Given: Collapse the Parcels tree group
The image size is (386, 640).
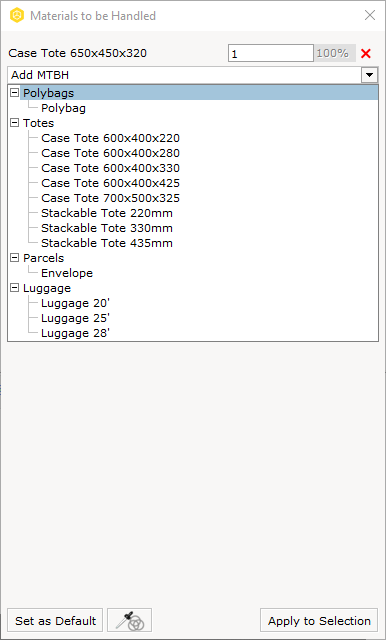Looking at the screenshot, I should pyautogui.click(x=14, y=258).
